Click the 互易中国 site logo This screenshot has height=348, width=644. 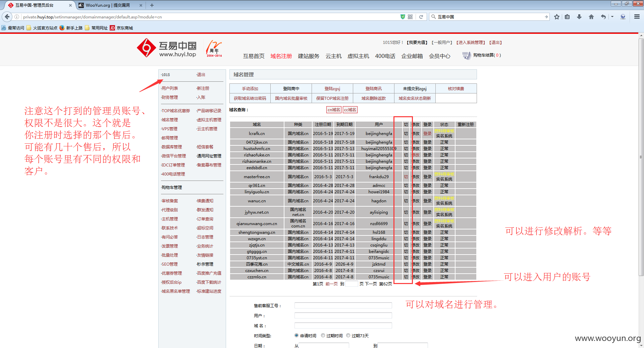(167, 48)
